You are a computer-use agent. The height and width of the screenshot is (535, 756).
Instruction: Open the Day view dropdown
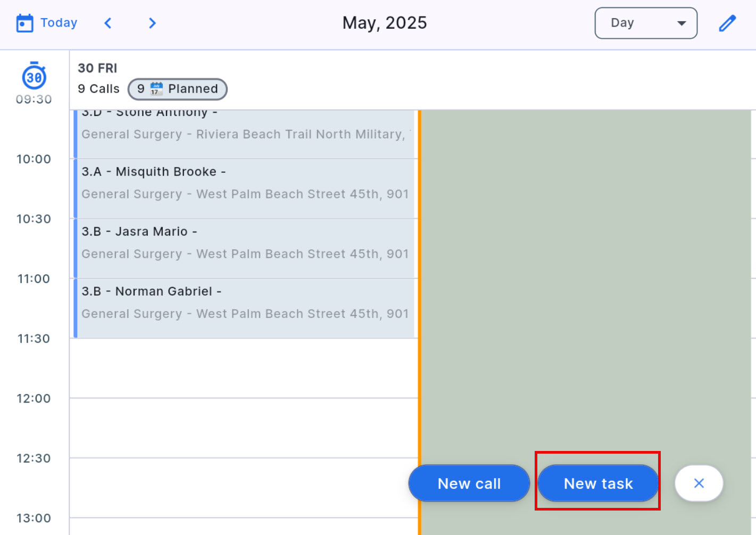645,23
